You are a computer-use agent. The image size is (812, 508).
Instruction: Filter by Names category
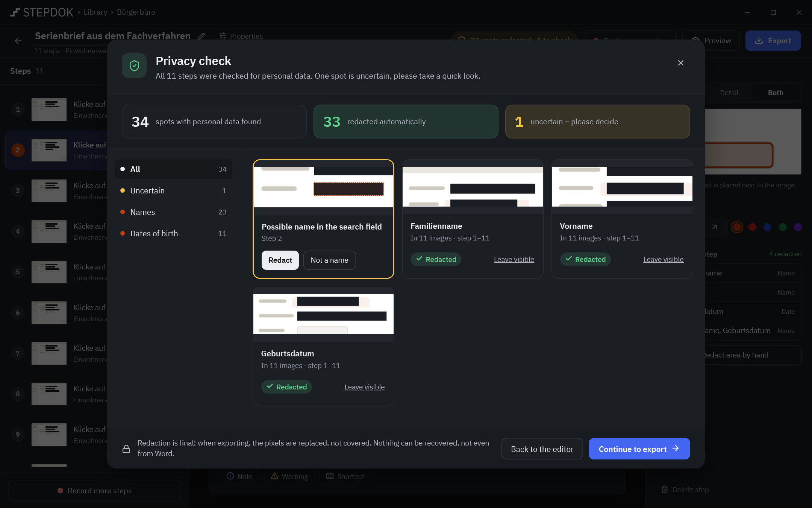[x=173, y=212]
